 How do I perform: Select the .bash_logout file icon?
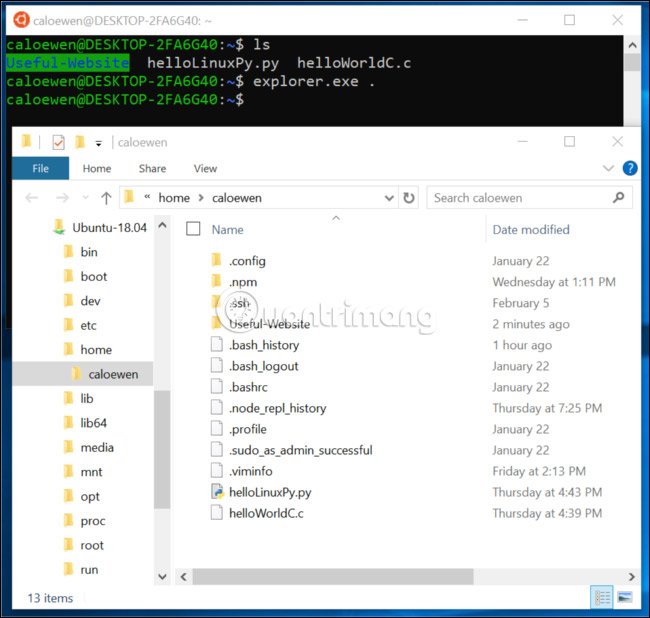point(217,366)
